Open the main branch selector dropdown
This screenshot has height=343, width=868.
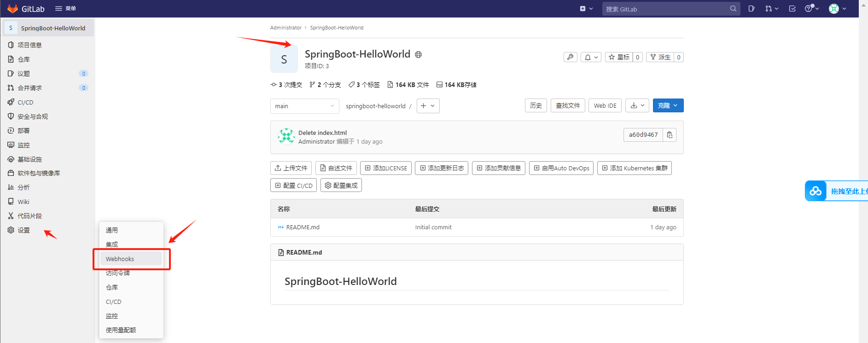click(305, 106)
